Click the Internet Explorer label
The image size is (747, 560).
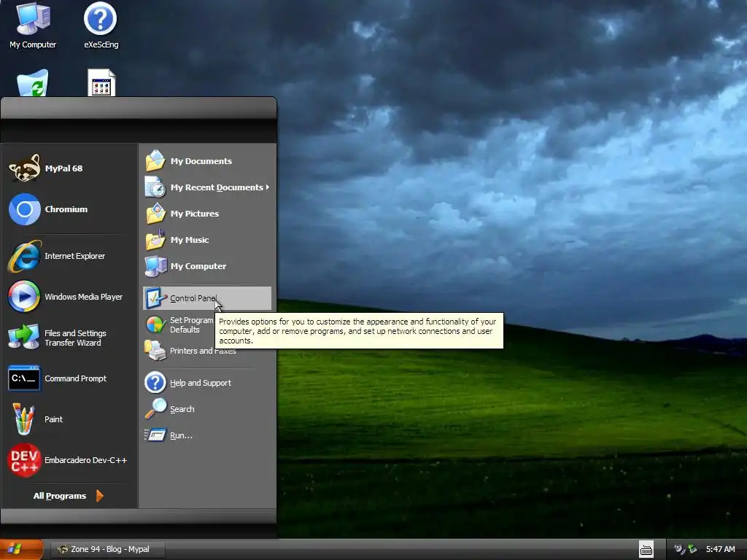point(75,256)
